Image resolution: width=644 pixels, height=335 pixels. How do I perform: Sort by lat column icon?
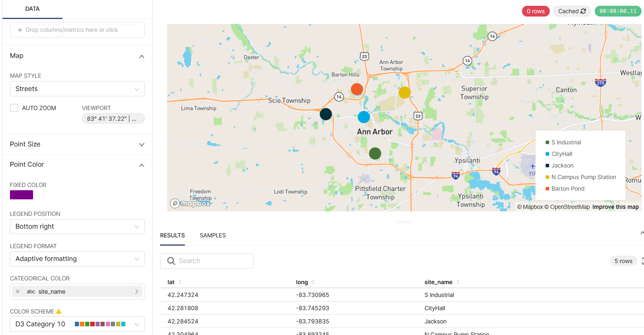tap(180, 282)
